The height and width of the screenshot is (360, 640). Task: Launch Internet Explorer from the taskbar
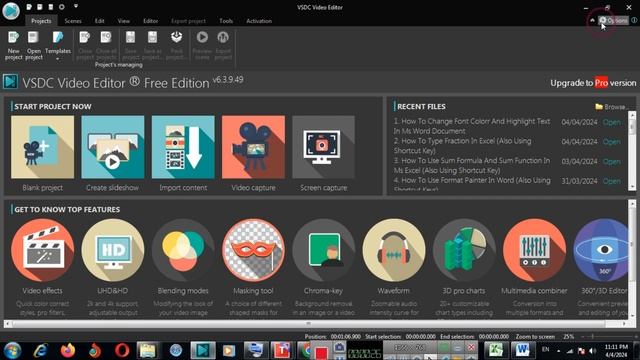pyautogui.click(x=40, y=350)
